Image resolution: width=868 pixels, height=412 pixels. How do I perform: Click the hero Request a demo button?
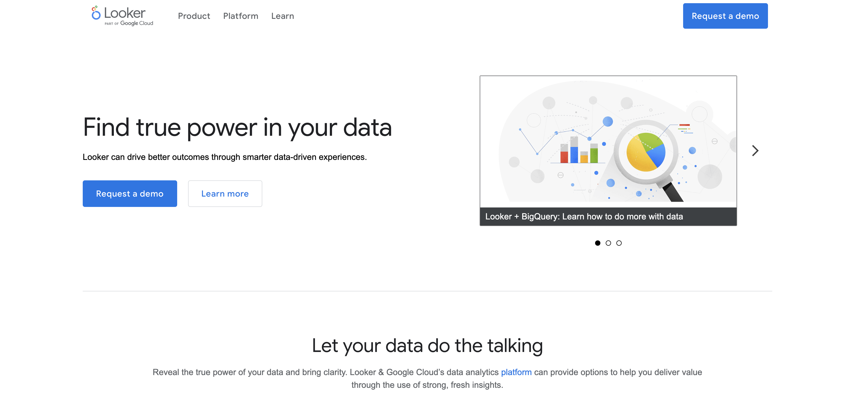pos(130,194)
